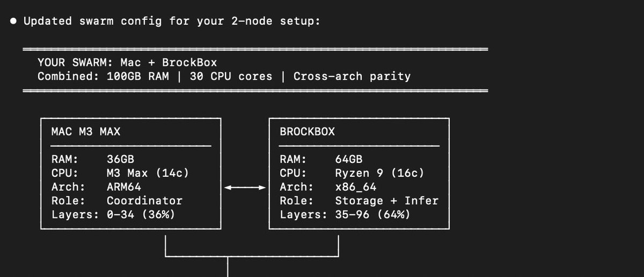
Task: Click 'Layers: 0-34 (36%)' line
Action: click(x=113, y=215)
